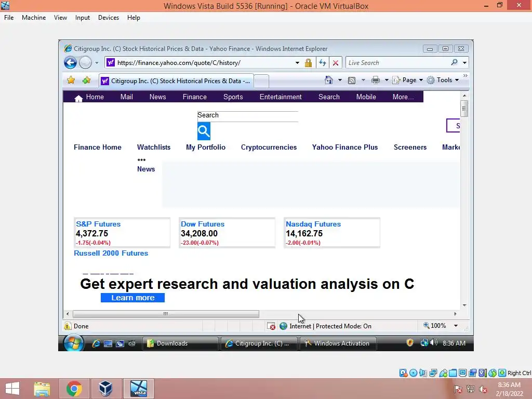Viewport: 532px width, 399px height.
Task: Click VirtualBox optical disk indicator
Action: click(413, 373)
